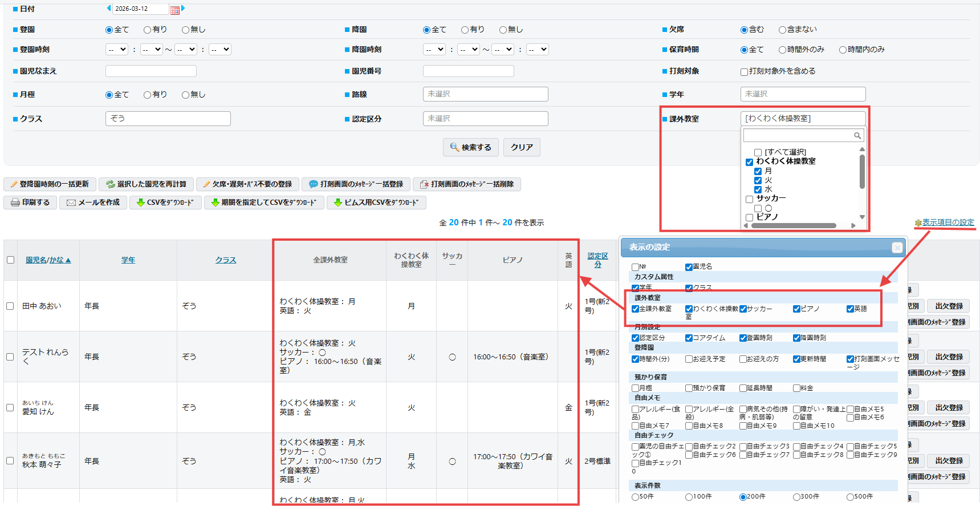Viewport: 980px width, 506px height.
Task: Click メールを作成 button
Action: (93, 203)
